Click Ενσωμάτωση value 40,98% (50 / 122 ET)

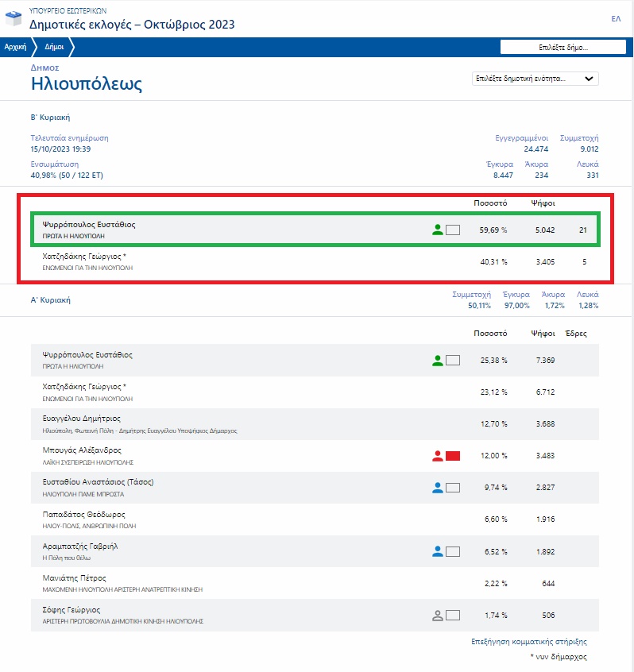point(67,176)
